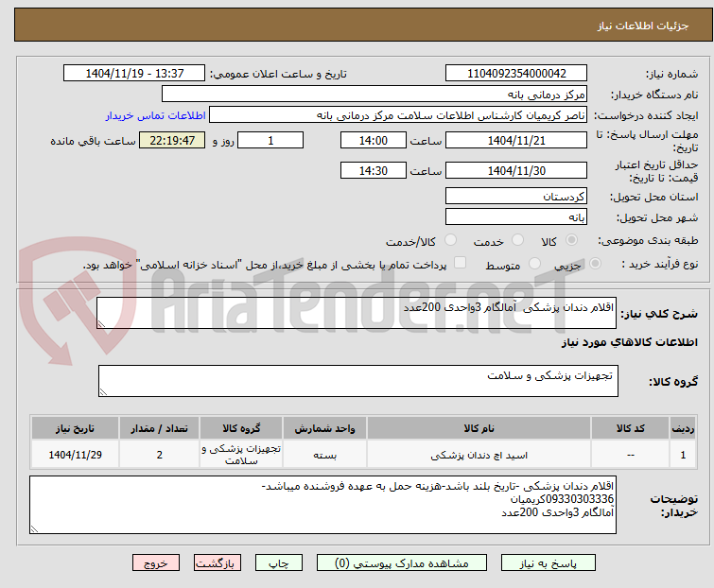This screenshot has width=714, height=588.
Task: Click the delivery province field کردستان
Action: click(516, 196)
